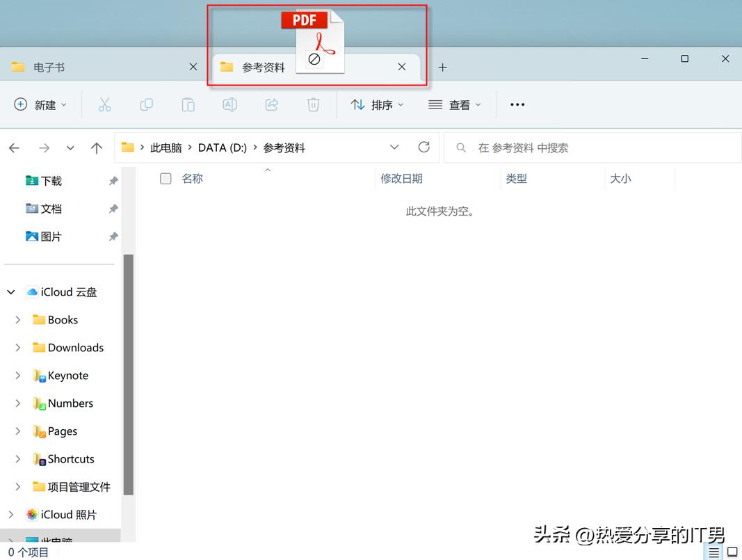
Task: Click the Paste icon
Action: click(x=188, y=104)
